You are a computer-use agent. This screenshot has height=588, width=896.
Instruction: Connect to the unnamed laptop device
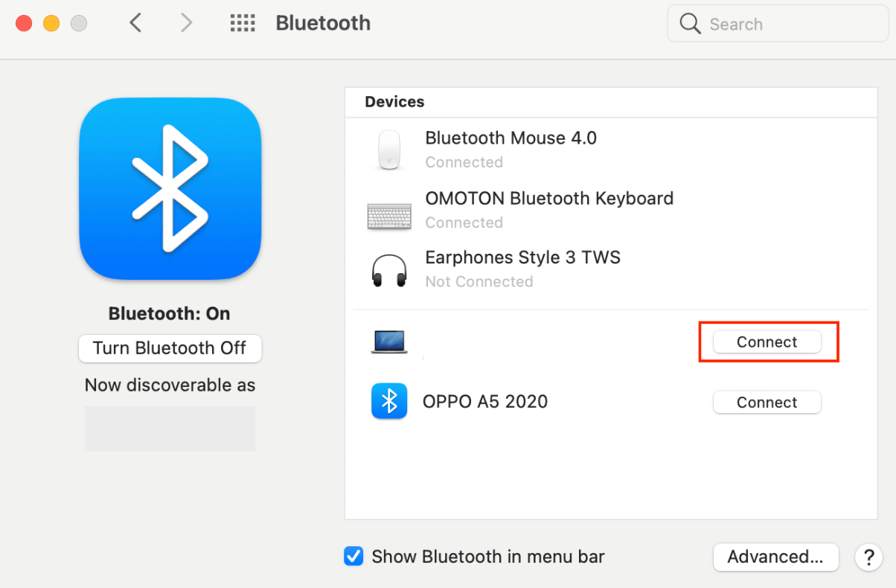pyautogui.click(x=767, y=342)
